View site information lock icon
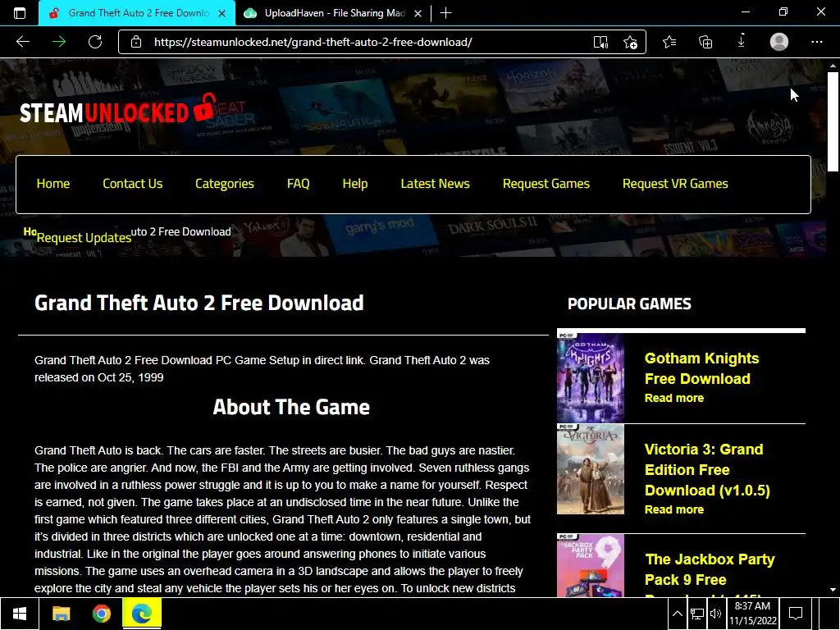840x630 pixels. (136, 42)
